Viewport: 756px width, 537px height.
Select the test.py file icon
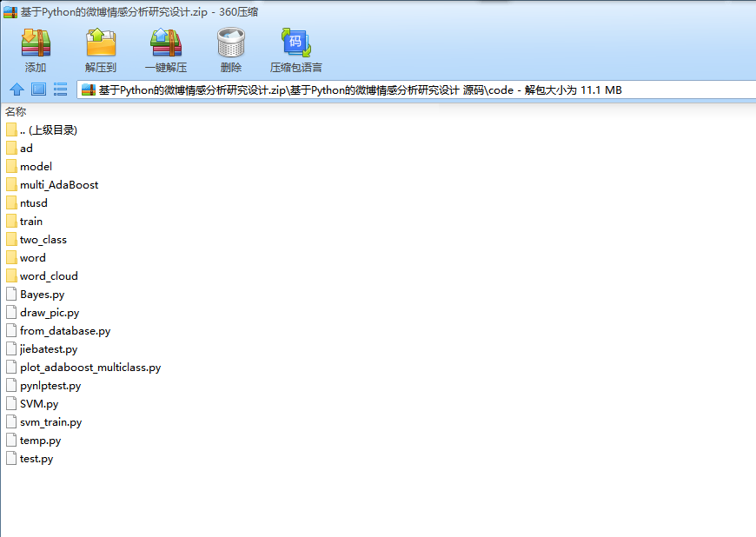(x=11, y=459)
